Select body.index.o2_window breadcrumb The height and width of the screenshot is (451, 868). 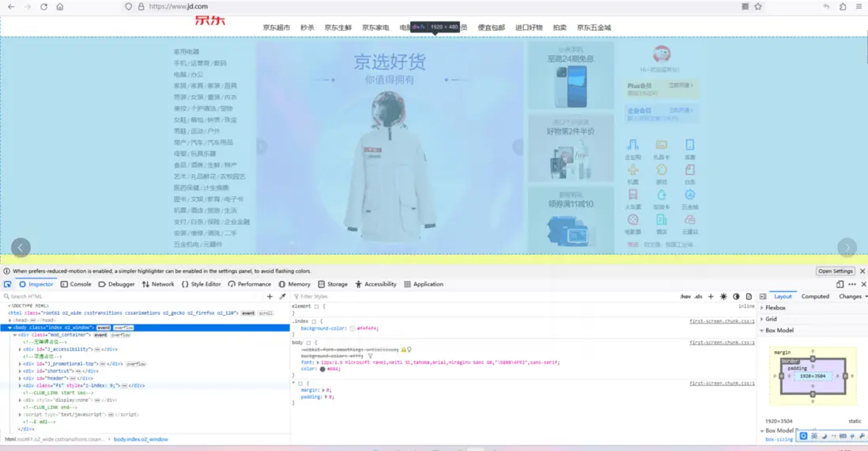click(x=141, y=439)
